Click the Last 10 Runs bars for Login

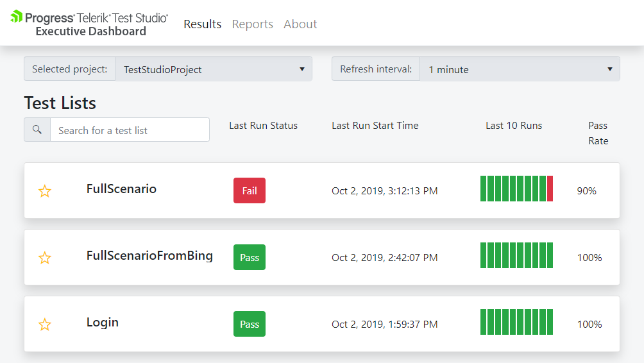click(x=517, y=322)
